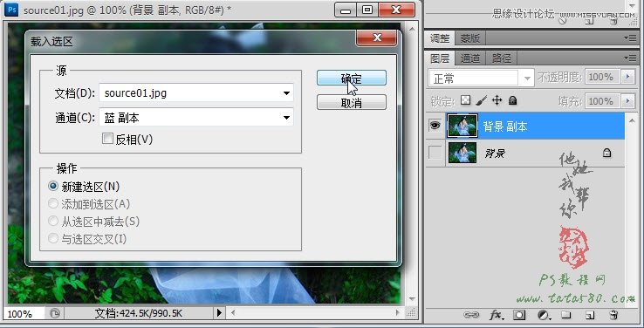
Task: Open the 图层 panel options menu
Action: pos(630,58)
